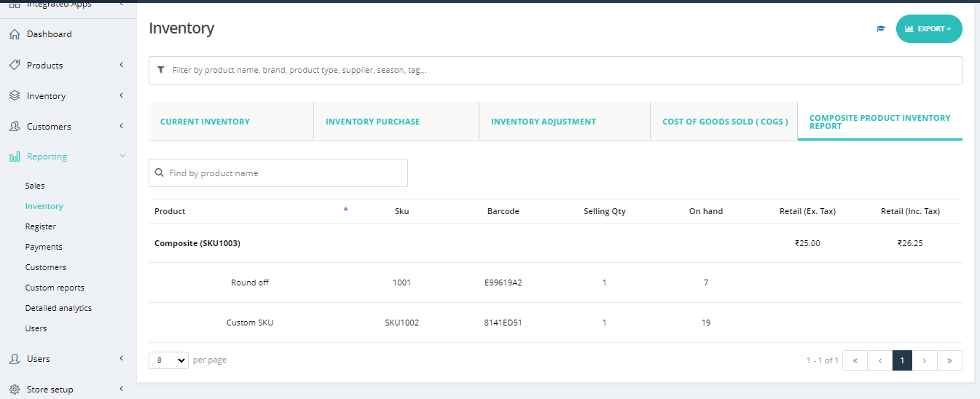Image resolution: width=980 pixels, height=399 pixels.
Task: Click the ₹25.00 retail price
Action: click(x=807, y=243)
